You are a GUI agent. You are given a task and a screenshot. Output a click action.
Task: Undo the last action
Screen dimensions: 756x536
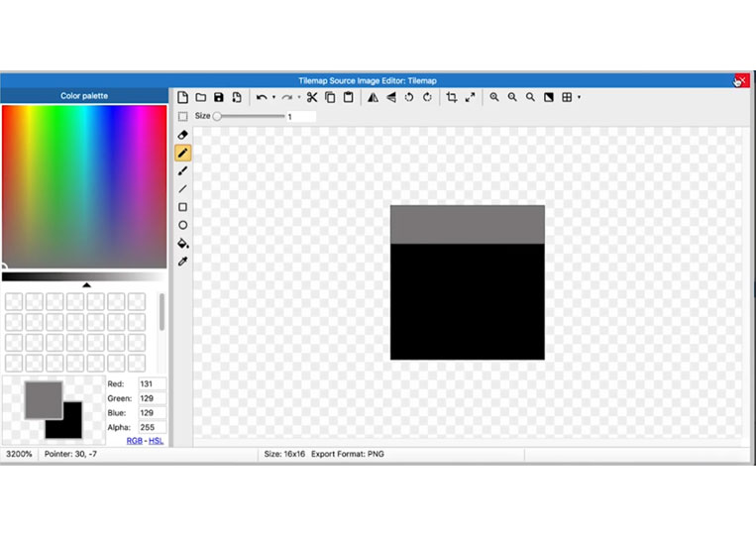[262, 97]
